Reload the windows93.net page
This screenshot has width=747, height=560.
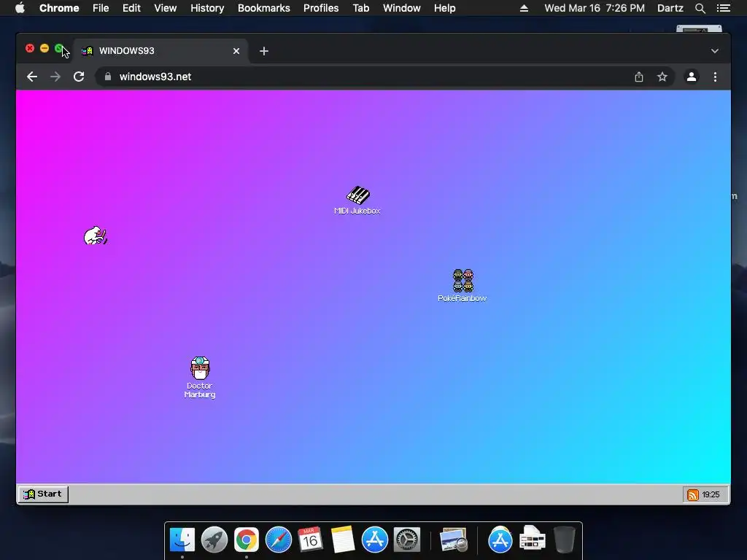[x=79, y=77]
